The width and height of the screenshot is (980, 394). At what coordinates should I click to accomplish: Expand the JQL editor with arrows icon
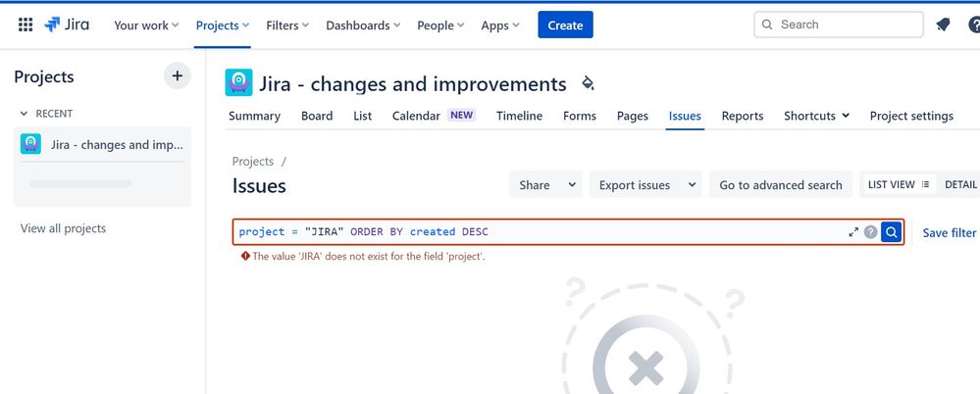pos(853,232)
